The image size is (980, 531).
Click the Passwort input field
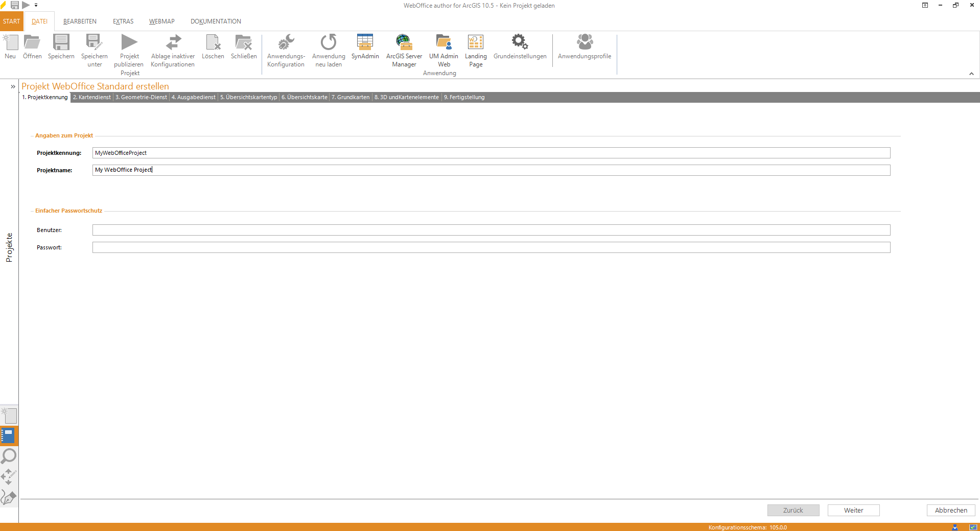(491, 247)
